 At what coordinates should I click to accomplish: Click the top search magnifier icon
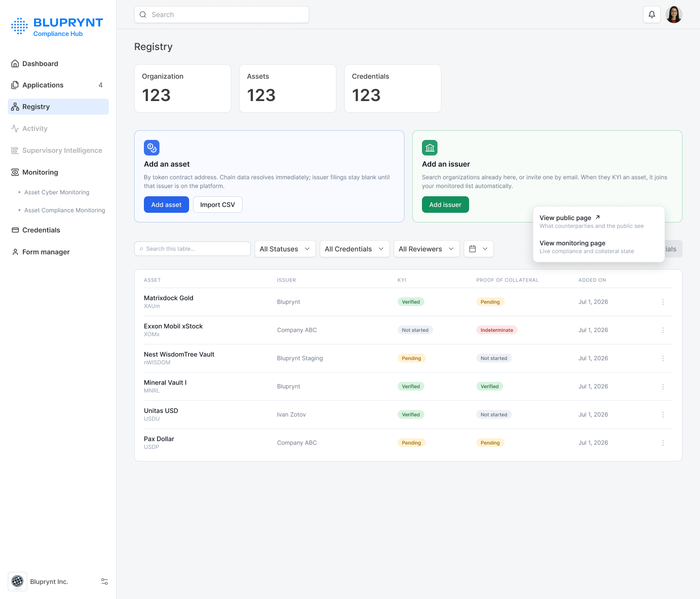(143, 15)
